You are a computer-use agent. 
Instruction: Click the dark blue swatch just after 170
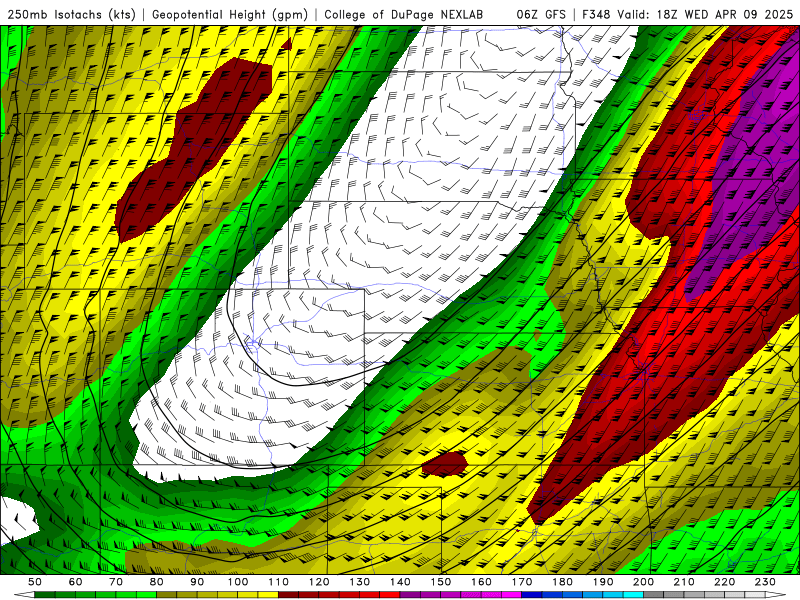point(532,594)
